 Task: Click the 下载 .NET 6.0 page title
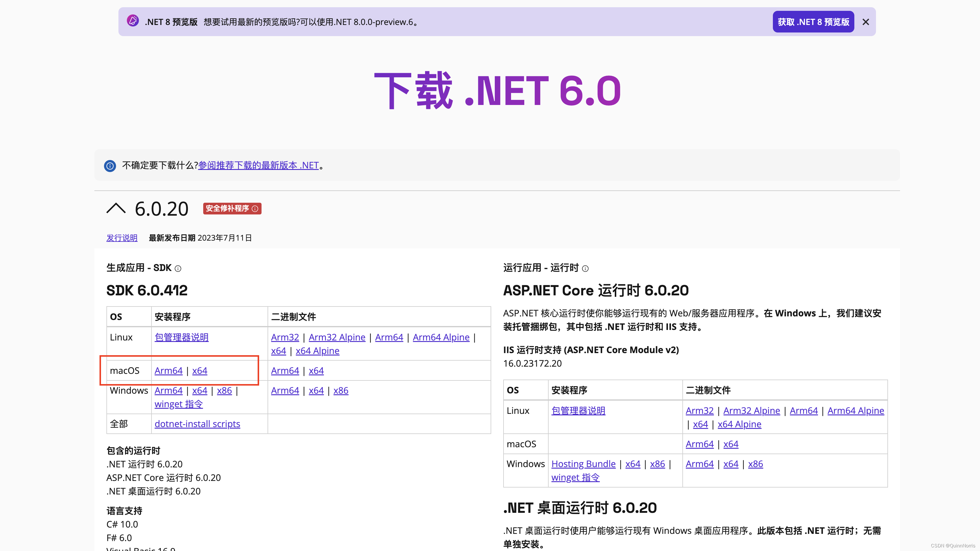point(497,91)
